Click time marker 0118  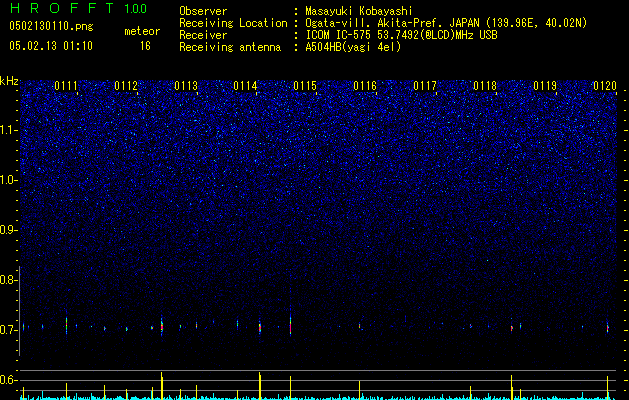tap(485, 86)
